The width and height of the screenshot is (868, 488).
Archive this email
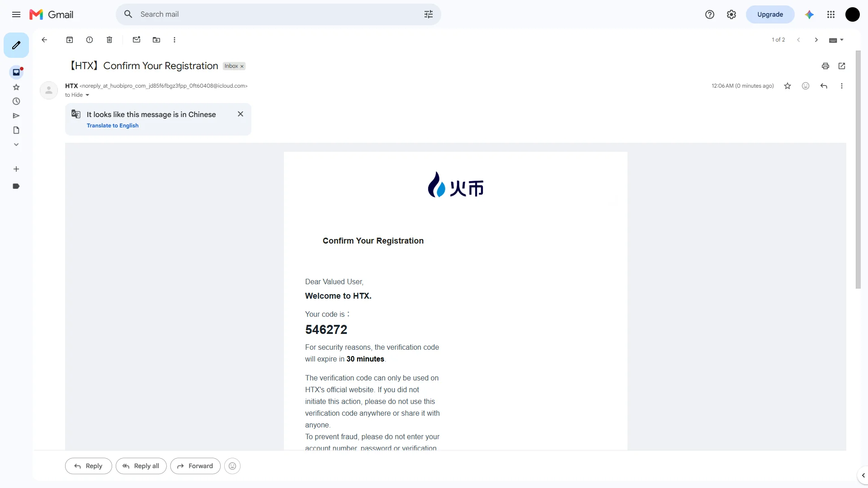tap(70, 40)
